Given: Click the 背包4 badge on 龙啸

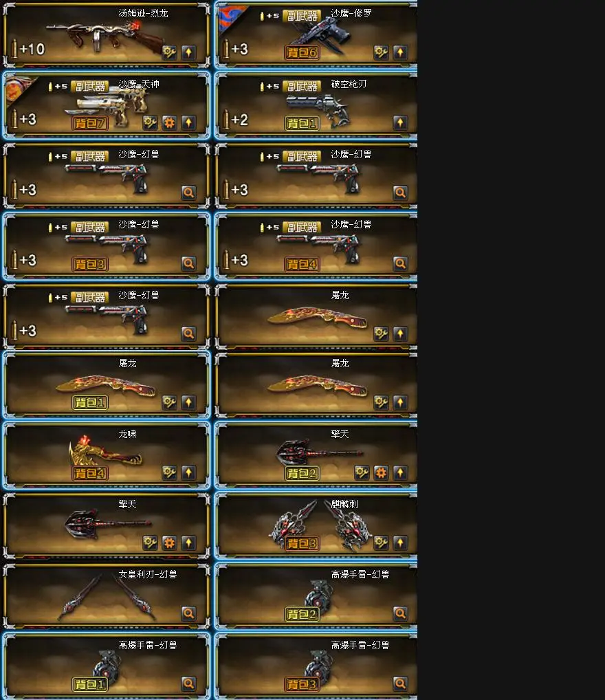Looking at the screenshot, I should pos(90,473).
